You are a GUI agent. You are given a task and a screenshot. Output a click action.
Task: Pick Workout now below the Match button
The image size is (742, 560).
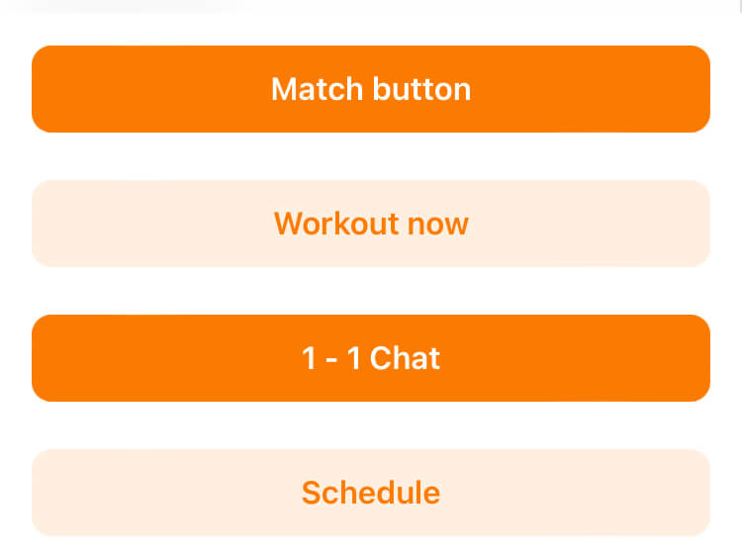[x=371, y=224]
